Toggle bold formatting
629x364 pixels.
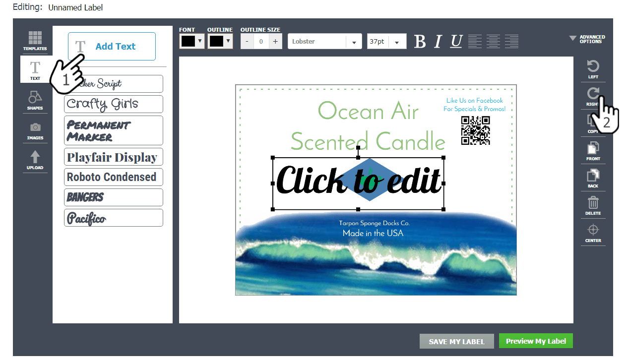point(420,42)
